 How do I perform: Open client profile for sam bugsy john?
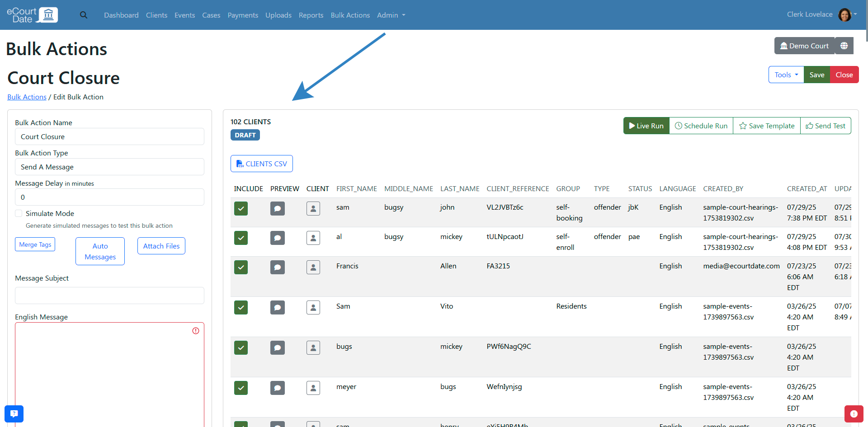(313, 208)
